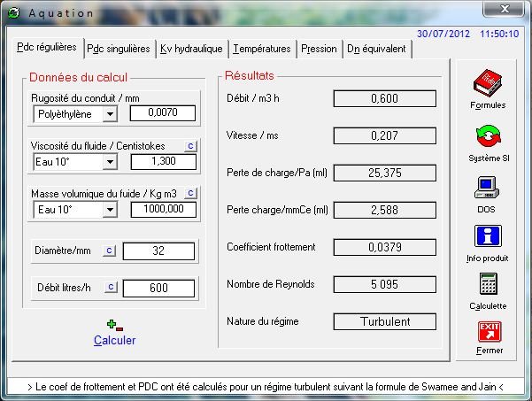Open the Formules red book icon
Viewport: 532px width, 401px height.
pyautogui.click(x=488, y=84)
